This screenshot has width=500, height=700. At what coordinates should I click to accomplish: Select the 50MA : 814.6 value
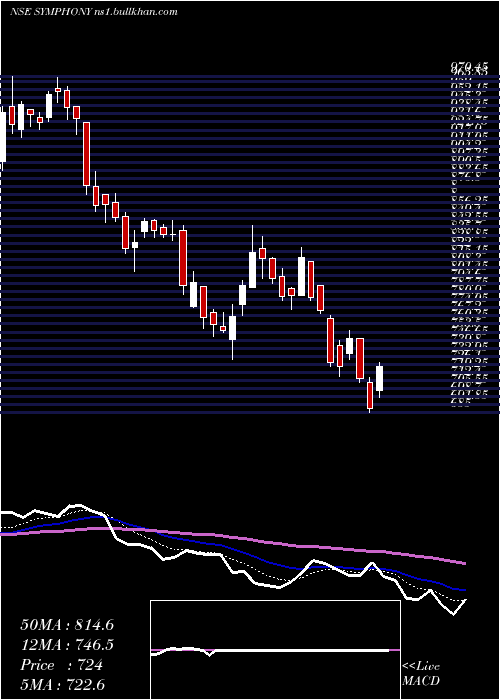click(x=67, y=625)
